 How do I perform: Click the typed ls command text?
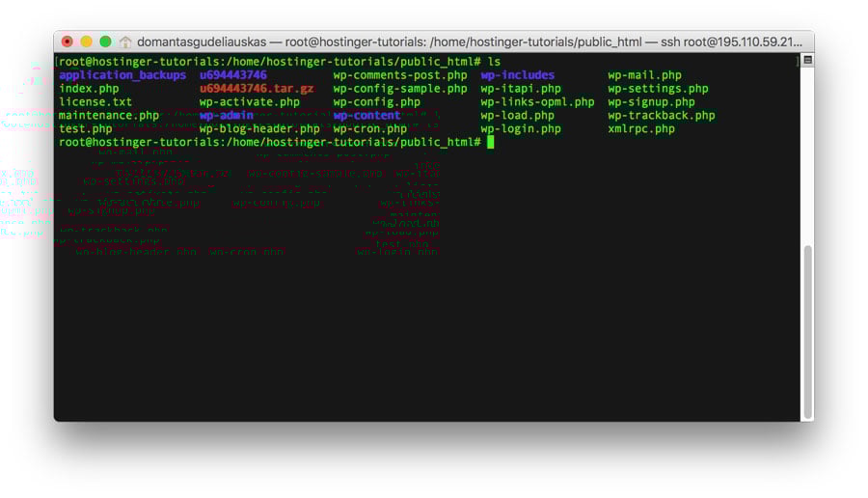494,62
